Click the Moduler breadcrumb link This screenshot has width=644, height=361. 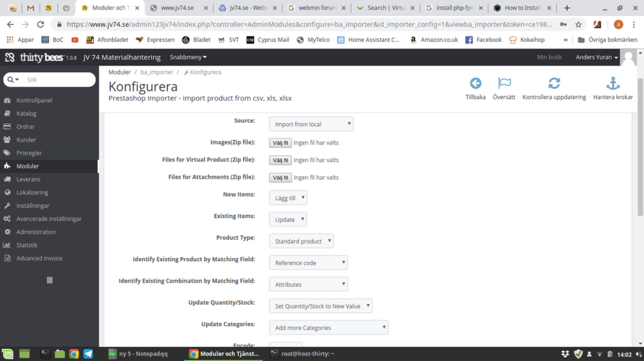pyautogui.click(x=119, y=72)
